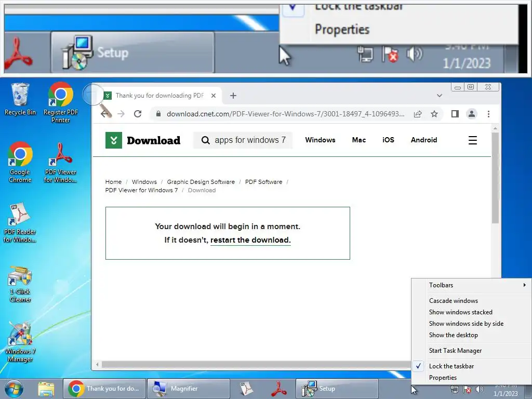The height and width of the screenshot is (399, 532).
Task: Click the Home breadcrumb link
Action: (113, 182)
